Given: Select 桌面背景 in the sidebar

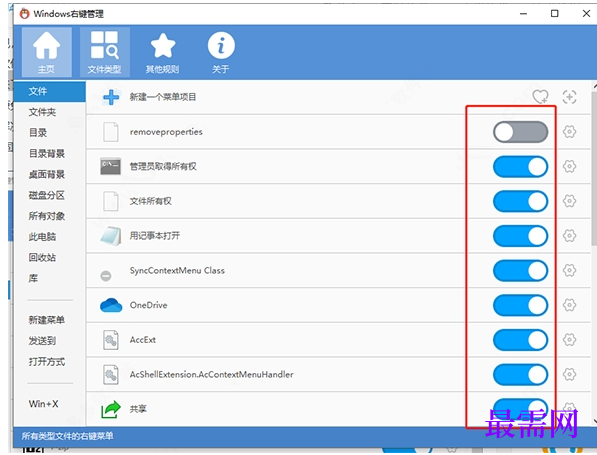Looking at the screenshot, I should [x=47, y=174].
